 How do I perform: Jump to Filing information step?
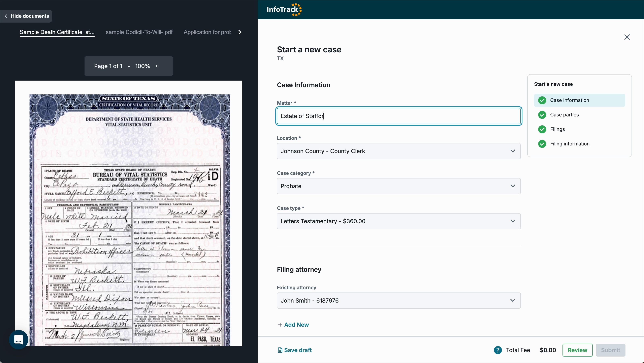[x=570, y=144]
